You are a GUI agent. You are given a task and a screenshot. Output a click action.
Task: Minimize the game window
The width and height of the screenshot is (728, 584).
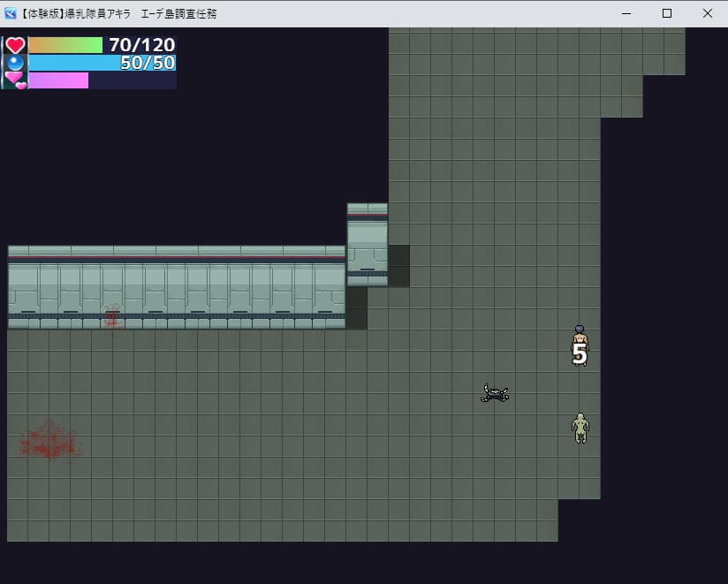pos(626,13)
